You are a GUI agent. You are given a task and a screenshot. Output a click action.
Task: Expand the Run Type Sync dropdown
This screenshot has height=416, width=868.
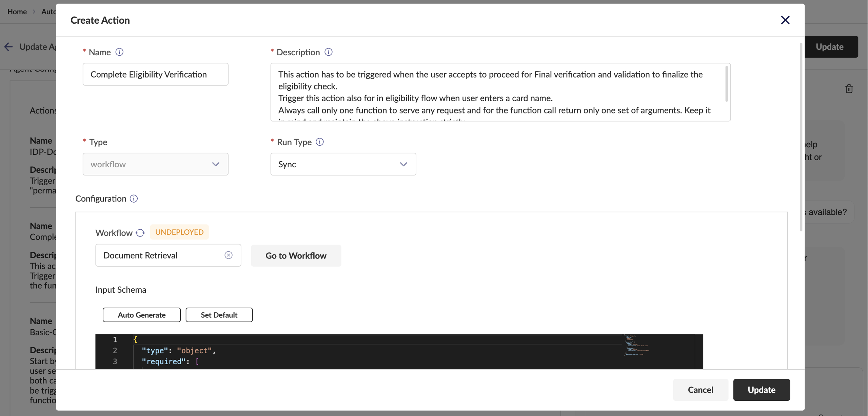[x=343, y=164]
